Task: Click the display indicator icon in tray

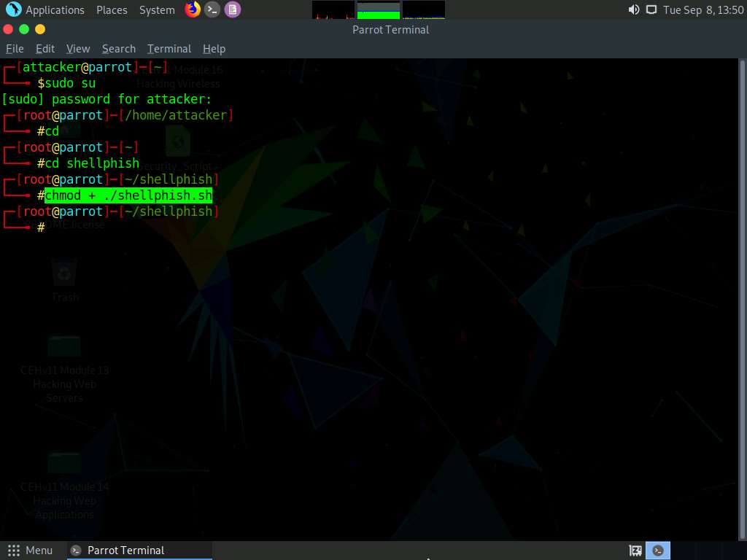Action: click(651, 9)
